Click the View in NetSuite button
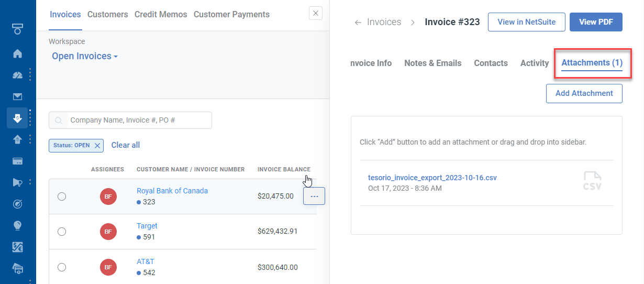Screen dimensions: 644x284 point(526,22)
